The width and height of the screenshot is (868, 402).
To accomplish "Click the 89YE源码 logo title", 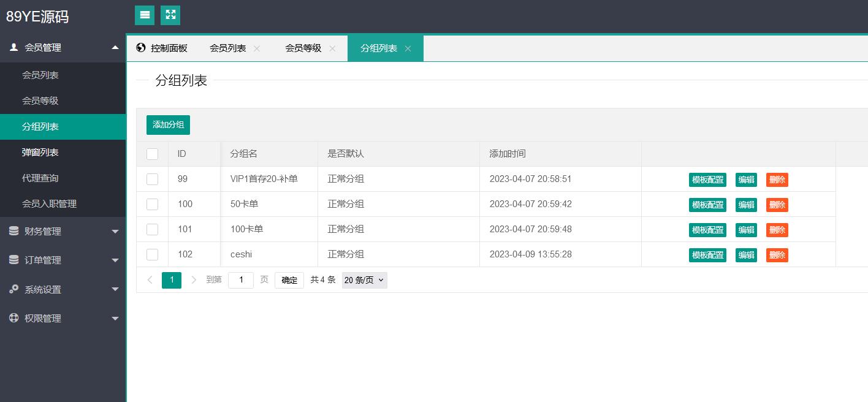I will pos(37,17).
